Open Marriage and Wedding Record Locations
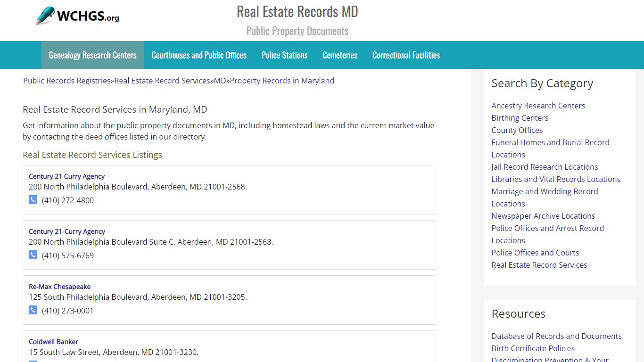 545,197
